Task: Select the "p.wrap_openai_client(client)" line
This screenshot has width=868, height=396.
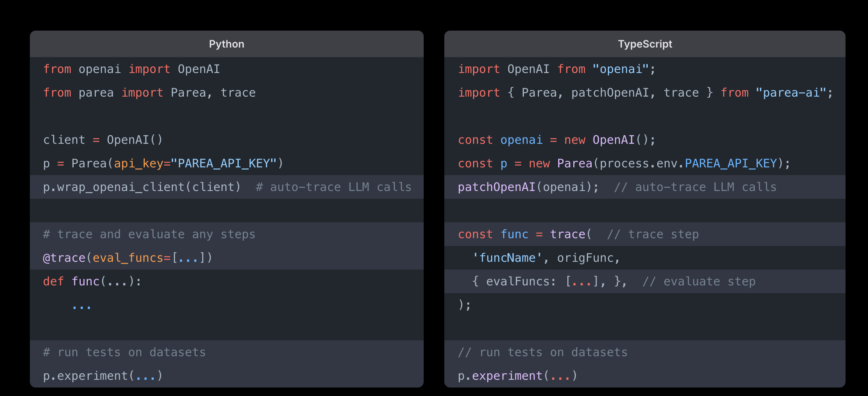Action: [227, 187]
